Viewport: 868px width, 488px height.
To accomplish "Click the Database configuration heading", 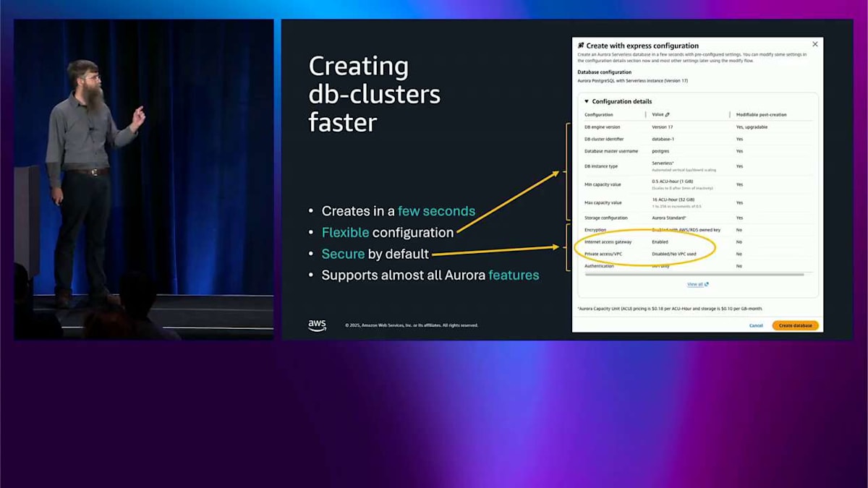I will [604, 72].
